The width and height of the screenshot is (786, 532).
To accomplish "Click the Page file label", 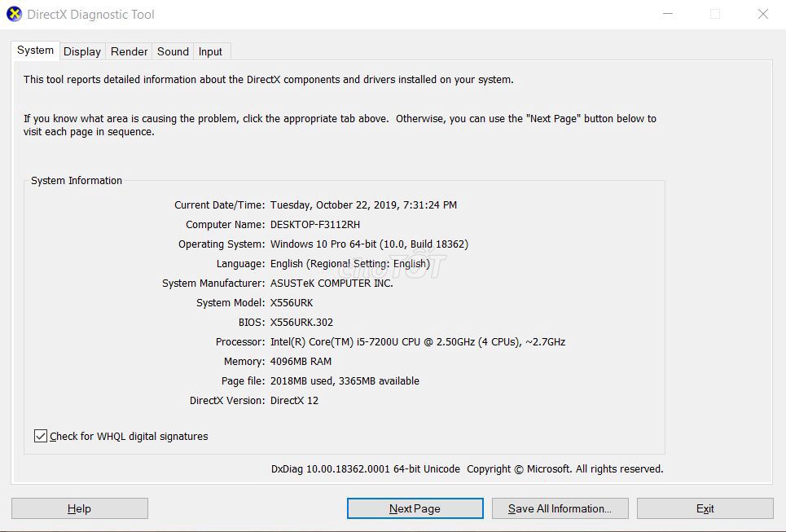I will point(243,381).
